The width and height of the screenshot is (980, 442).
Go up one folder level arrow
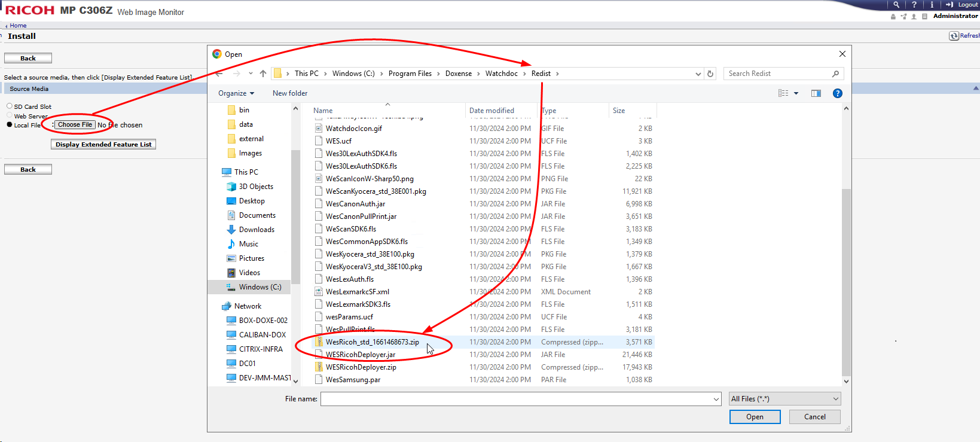263,74
